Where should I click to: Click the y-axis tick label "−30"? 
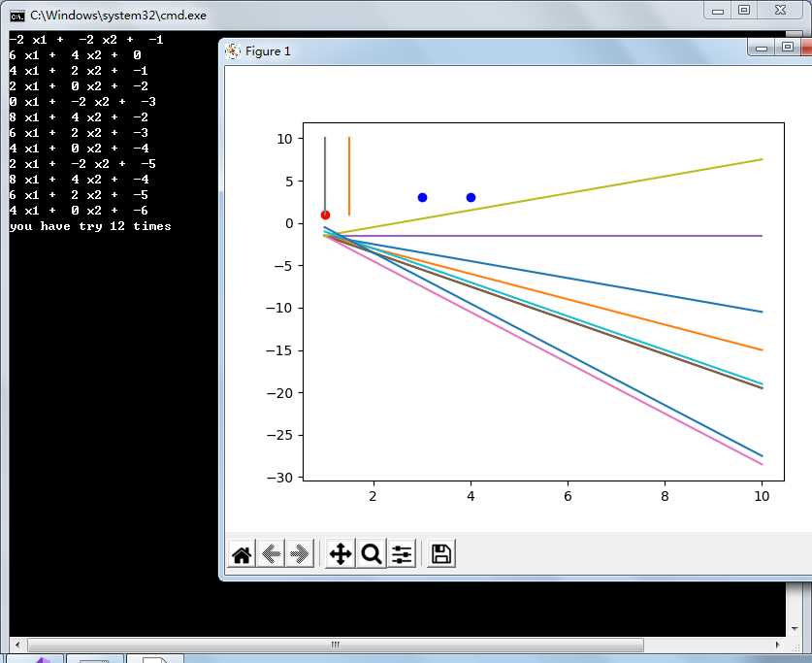pos(279,478)
